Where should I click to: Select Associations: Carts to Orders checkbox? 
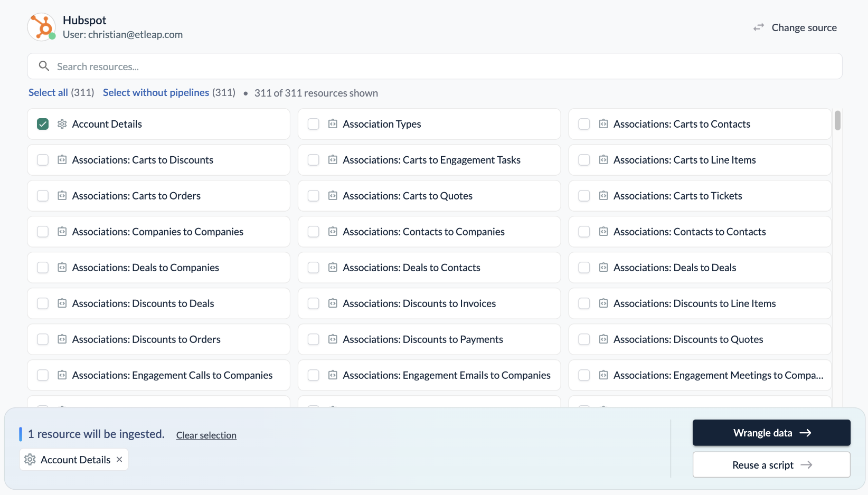(x=43, y=196)
